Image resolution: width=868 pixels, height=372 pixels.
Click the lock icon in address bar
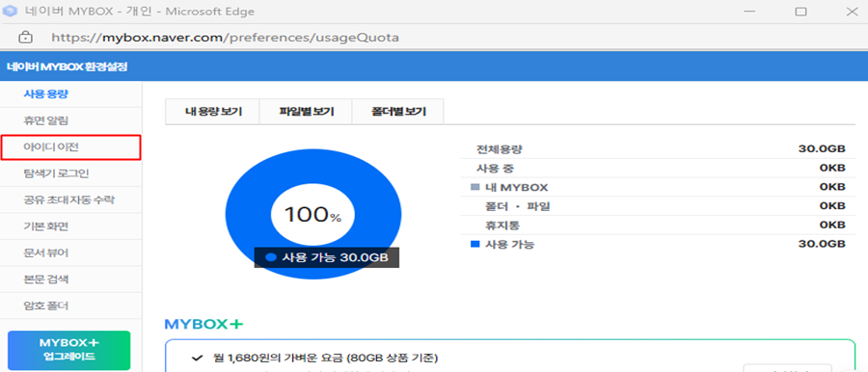25,38
